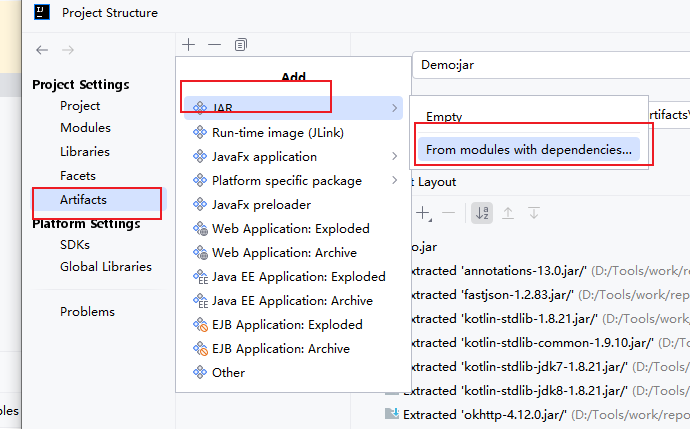Viewport: 690px width, 429px height.
Task: Open Global Libraries platform settings
Action: click(106, 267)
